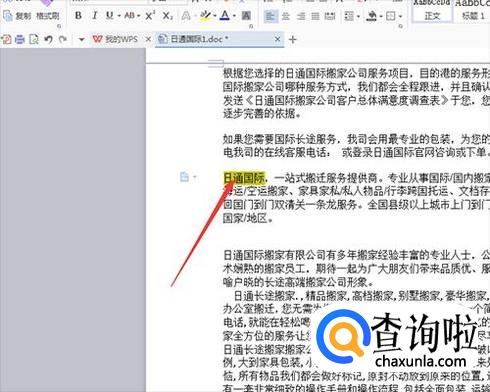Align text left
The height and width of the screenshot is (392, 490).
271,16
